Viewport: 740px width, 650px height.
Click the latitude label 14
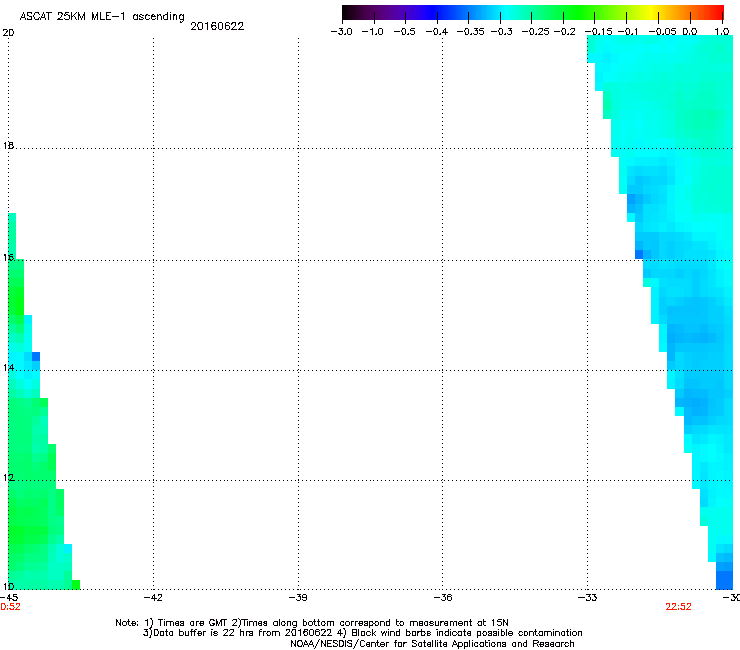pos(8,367)
